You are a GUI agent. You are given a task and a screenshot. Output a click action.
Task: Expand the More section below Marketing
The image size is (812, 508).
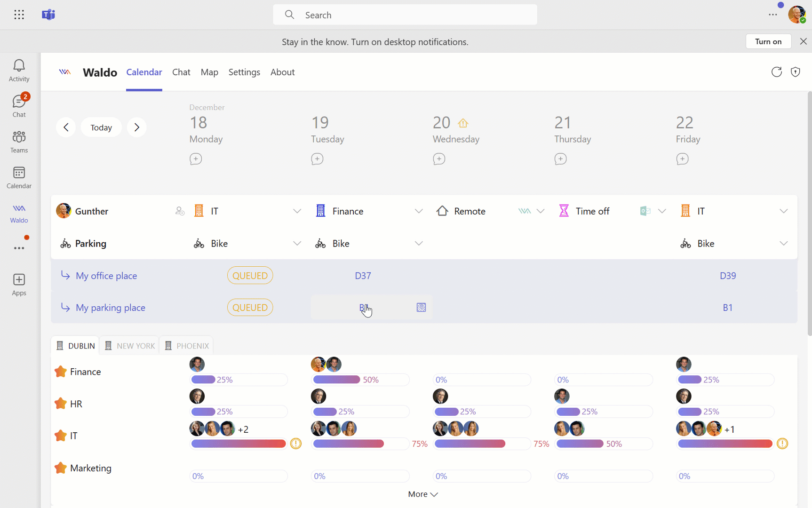(x=423, y=494)
